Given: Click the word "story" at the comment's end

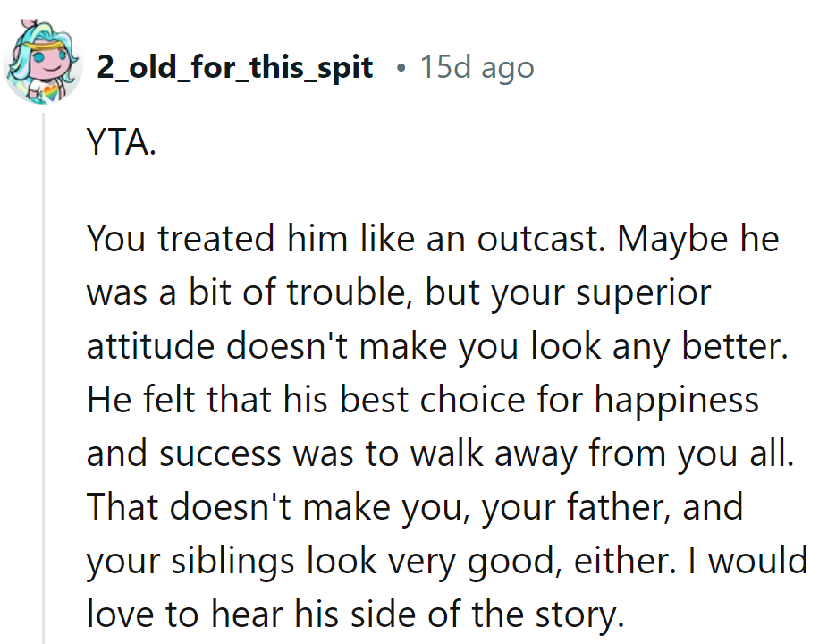Looking at the screenshot, I should coord(576,615).
